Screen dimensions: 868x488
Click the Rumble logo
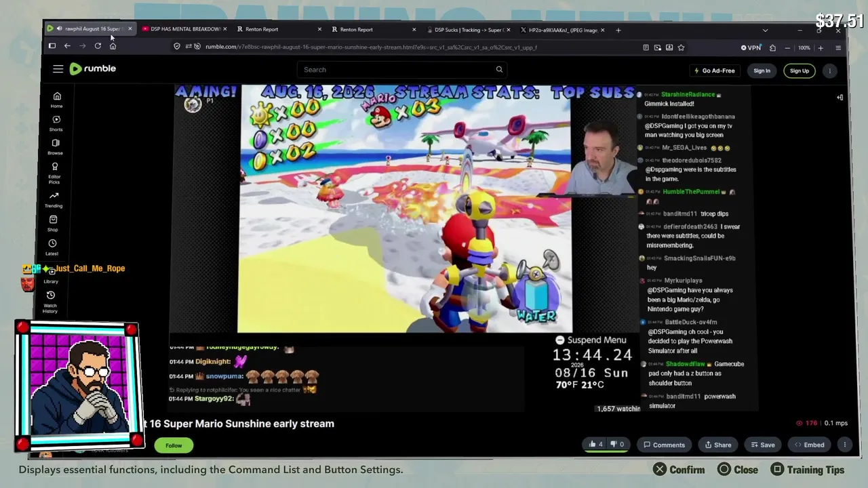click(x=93, y=68)
